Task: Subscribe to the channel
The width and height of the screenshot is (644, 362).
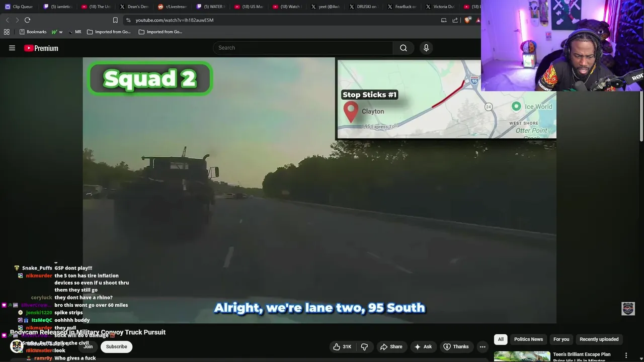Action: point(116,347)
